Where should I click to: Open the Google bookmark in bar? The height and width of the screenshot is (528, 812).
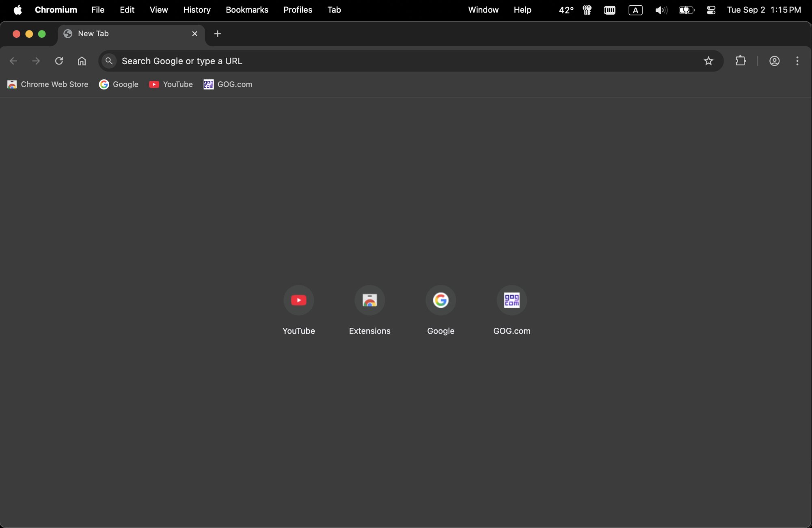[119, 84]
